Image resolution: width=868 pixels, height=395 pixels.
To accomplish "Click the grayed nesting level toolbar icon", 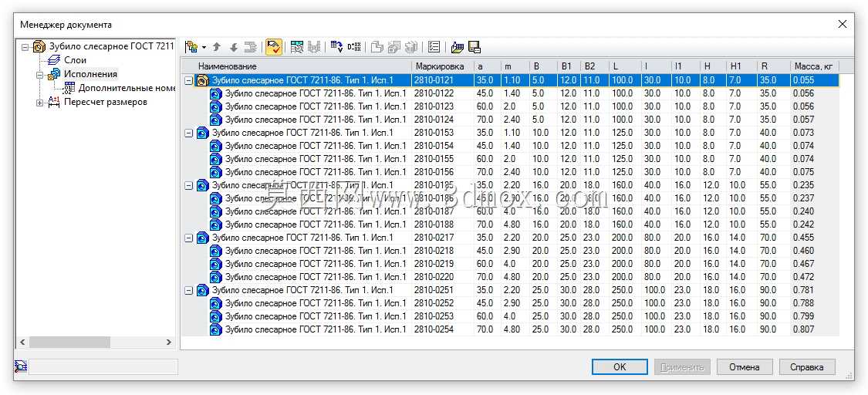I will [x=250, y=48].
